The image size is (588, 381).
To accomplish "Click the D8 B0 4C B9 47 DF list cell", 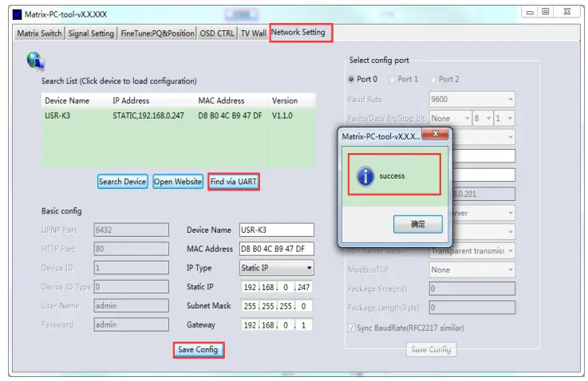I will [x=231, y=116].
